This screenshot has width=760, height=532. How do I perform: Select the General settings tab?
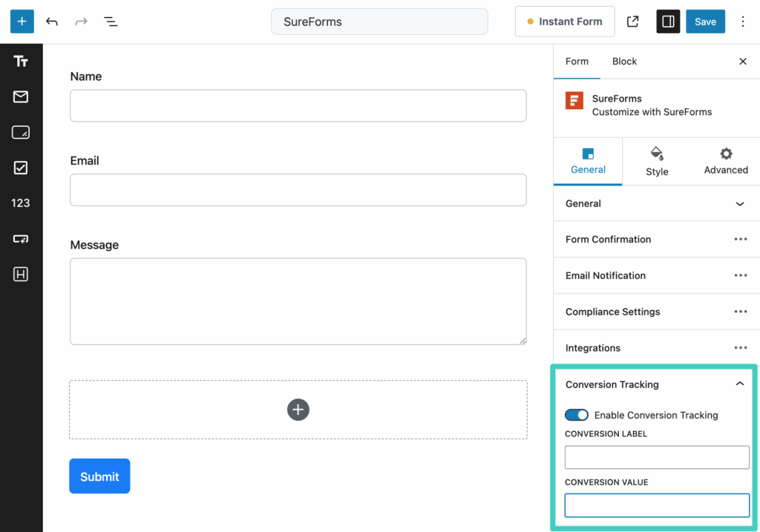588,161
